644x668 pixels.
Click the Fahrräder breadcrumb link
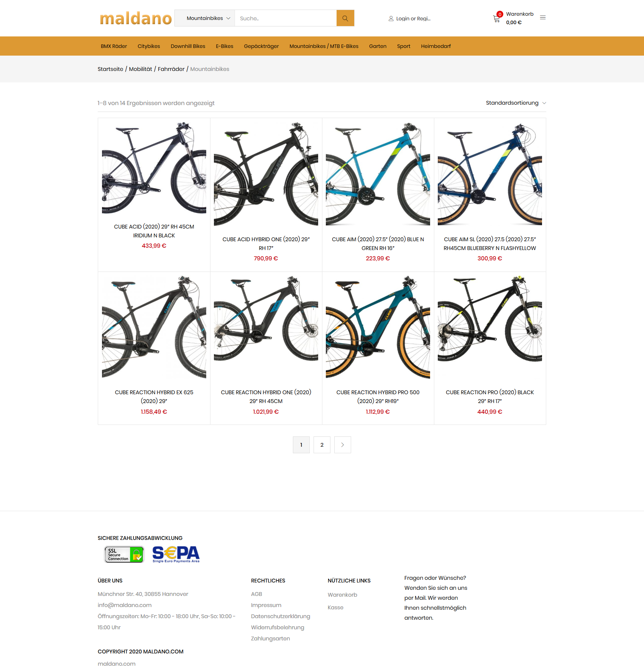pyautogui.click(x=171, y=69)
